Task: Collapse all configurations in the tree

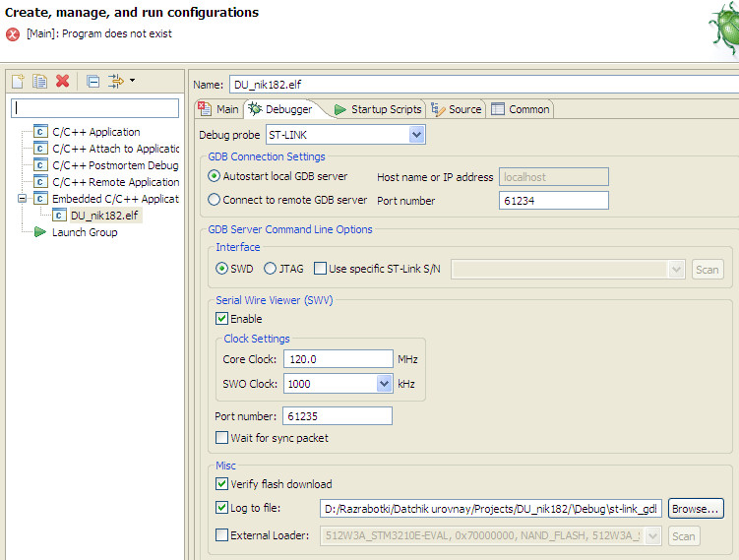Action: coord(92,81)
